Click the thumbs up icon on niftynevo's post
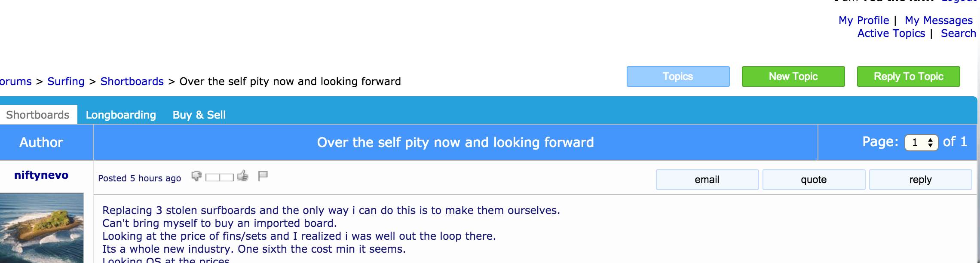 [x=243, y=176]
